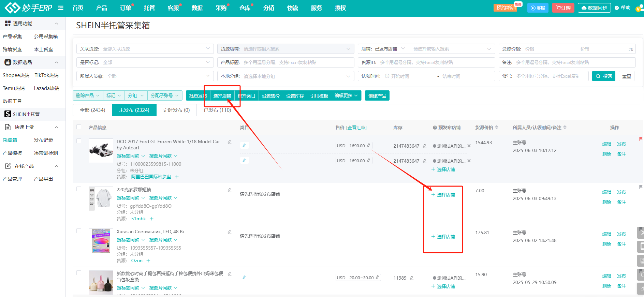Screen dimensions: 644x297
Task: Click 重置 reset button
Action: pos(627,76)
